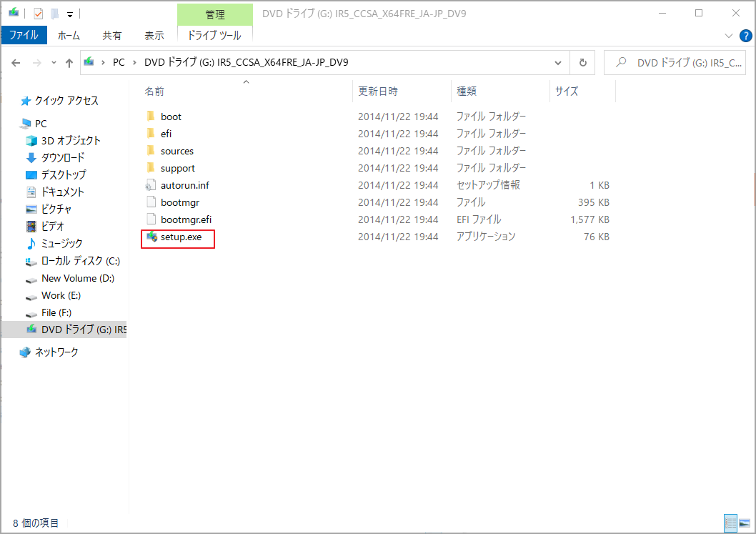Sort by the 種類 column header

coord(500,92)
